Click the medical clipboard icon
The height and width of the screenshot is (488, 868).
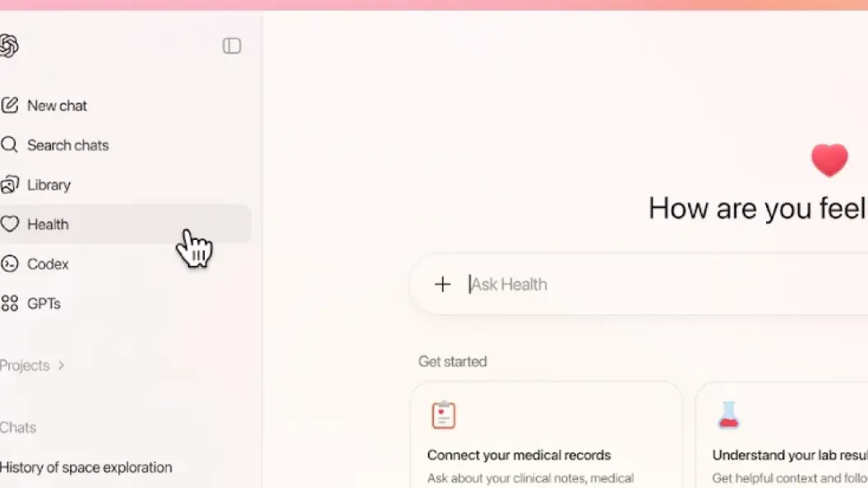(x=443, y=415)
